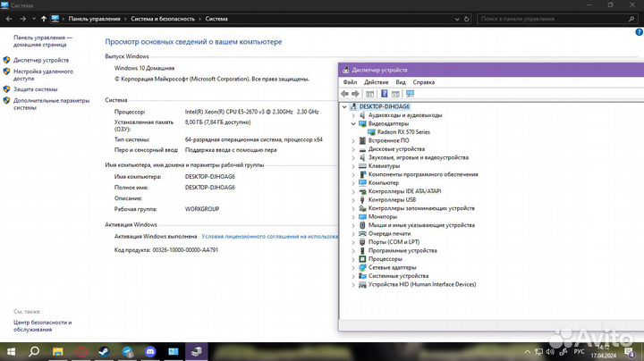Open Discord from the taskbar

pyautogui.click(x=150, y=351)
